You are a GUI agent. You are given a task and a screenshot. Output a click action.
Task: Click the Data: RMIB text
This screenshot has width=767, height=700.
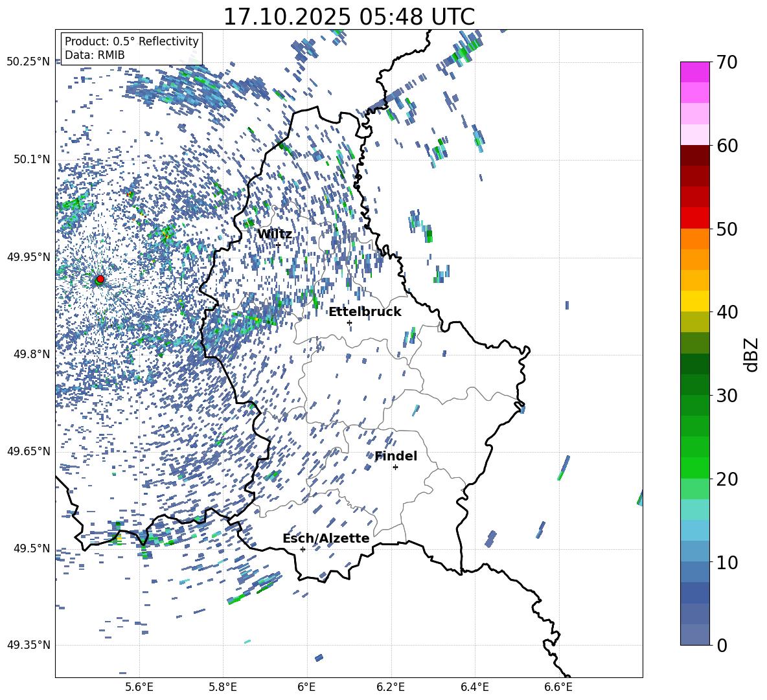click(95, 55)
